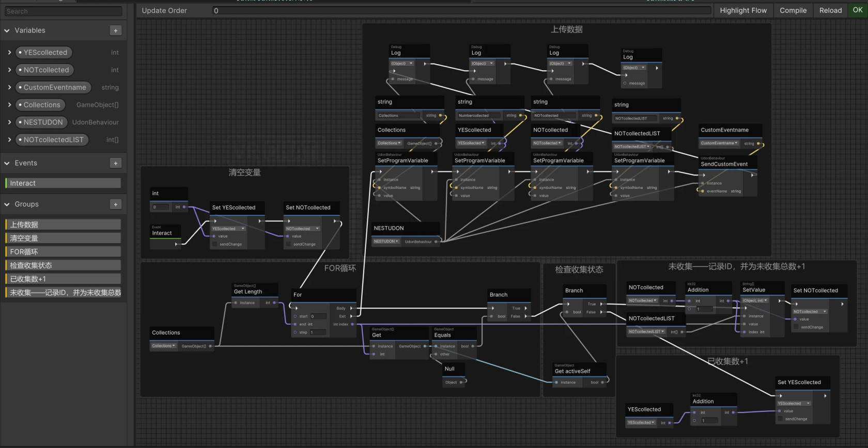Image resolution: width=868 pixels, height=448 pixels.
Task: Click True flow port on FOR循环 Branch node
Action: click(x=526, y=308)
